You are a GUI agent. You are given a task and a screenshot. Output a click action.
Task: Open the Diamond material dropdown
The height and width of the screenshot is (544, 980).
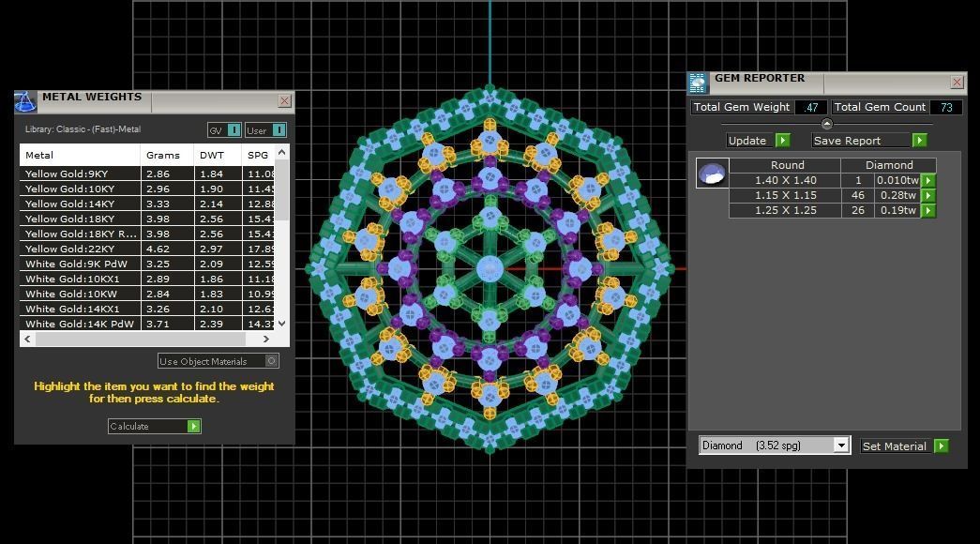tap(841, 446)
